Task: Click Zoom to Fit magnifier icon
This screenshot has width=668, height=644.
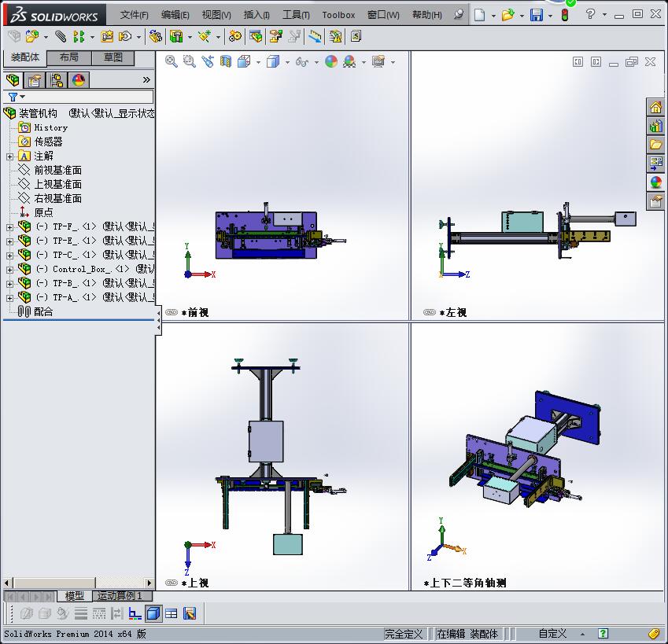Action: (172, 61)
